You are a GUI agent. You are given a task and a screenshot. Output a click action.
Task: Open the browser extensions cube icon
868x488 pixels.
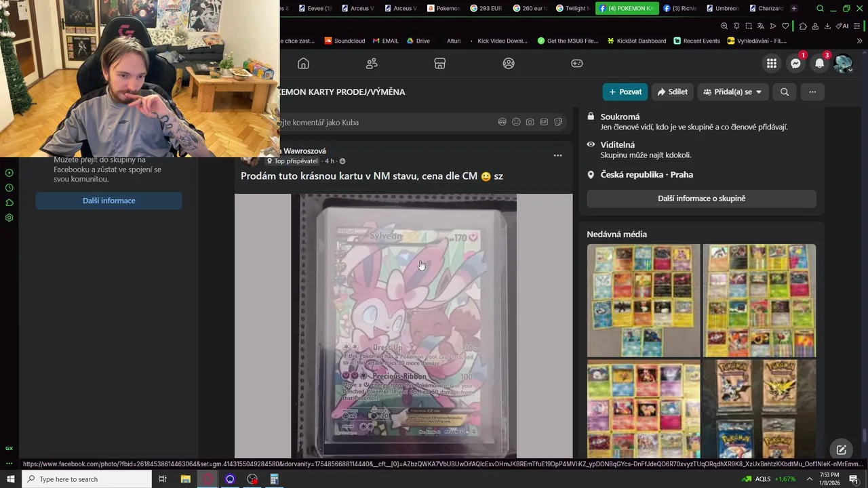803,26
